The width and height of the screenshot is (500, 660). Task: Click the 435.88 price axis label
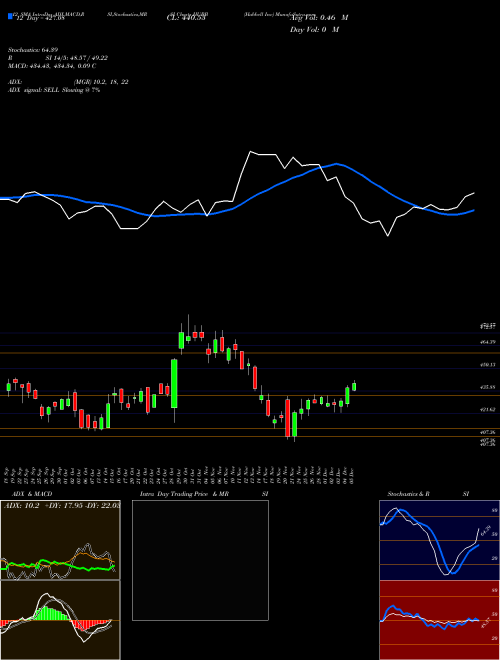(488, 387)
